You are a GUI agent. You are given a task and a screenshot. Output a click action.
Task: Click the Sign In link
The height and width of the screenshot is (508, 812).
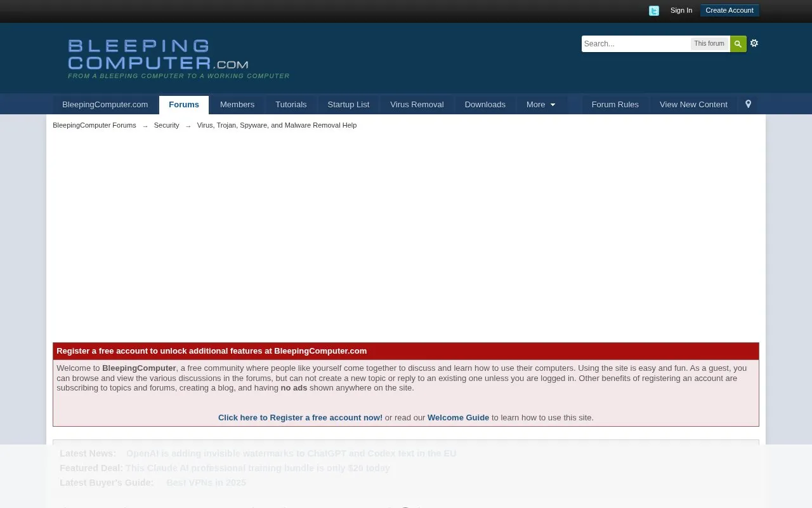[681, 10]
